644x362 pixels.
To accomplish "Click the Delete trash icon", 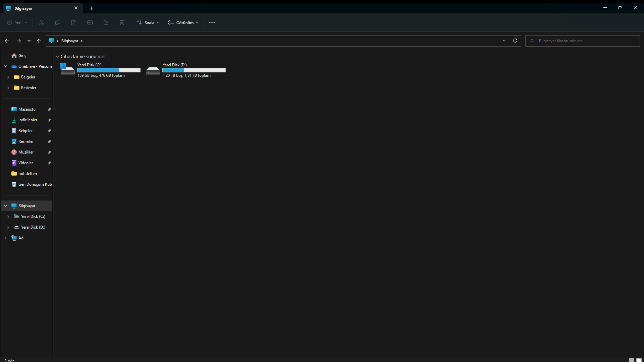I will tap(122, 22).
